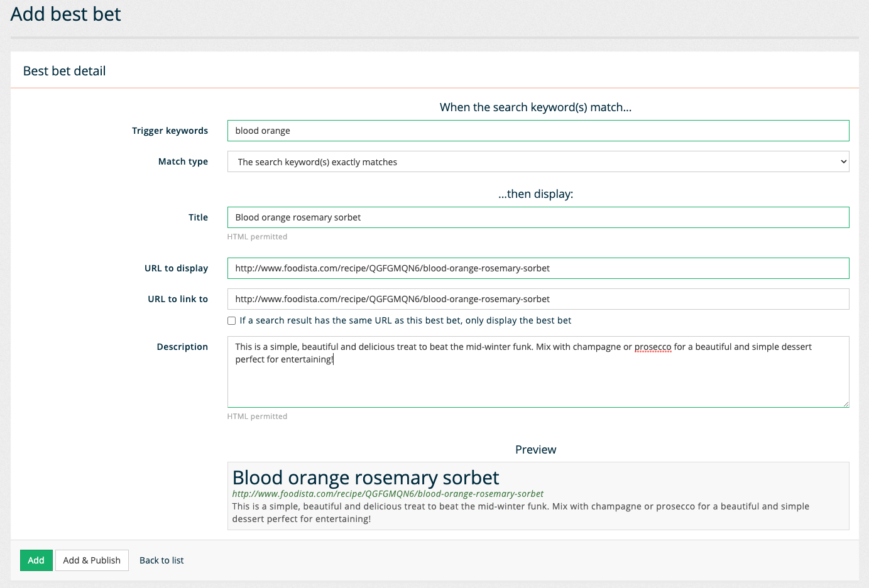This screenshot has height=588, width=869.
Task: Click the Best bet detail heading
Action: click(x=65, y=71)
